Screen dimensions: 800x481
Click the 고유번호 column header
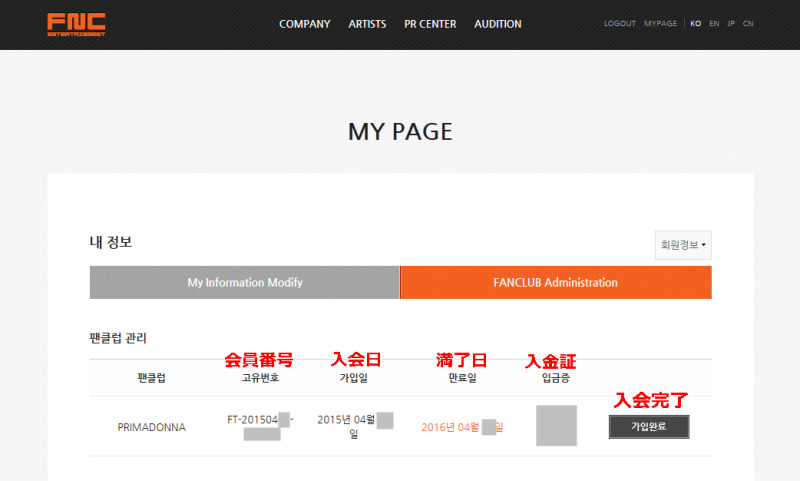pos(258,379)
